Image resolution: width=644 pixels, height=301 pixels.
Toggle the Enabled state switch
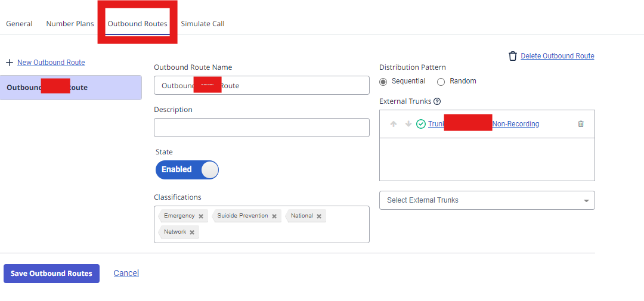tap(187, 170)
